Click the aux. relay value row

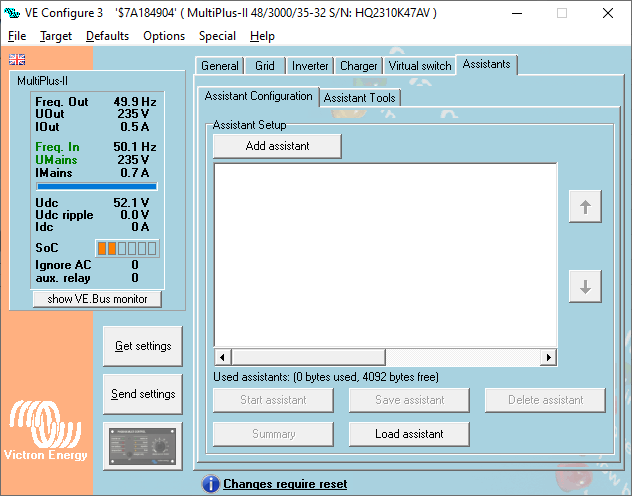click(87, 278)
